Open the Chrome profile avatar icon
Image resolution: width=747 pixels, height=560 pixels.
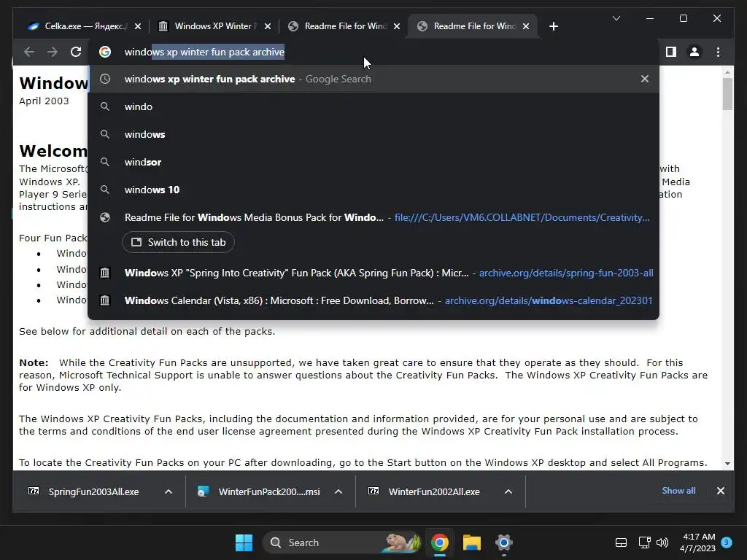coord(694,52)
